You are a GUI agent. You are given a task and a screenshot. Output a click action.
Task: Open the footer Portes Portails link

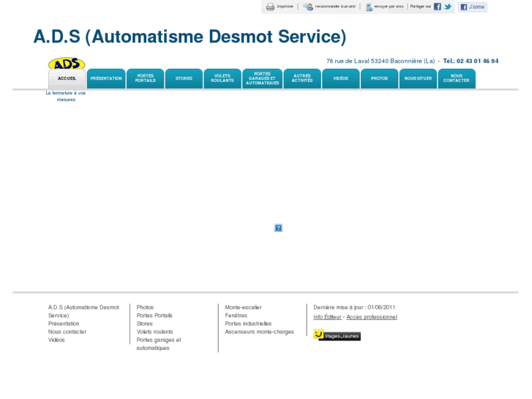click(154, 316)
